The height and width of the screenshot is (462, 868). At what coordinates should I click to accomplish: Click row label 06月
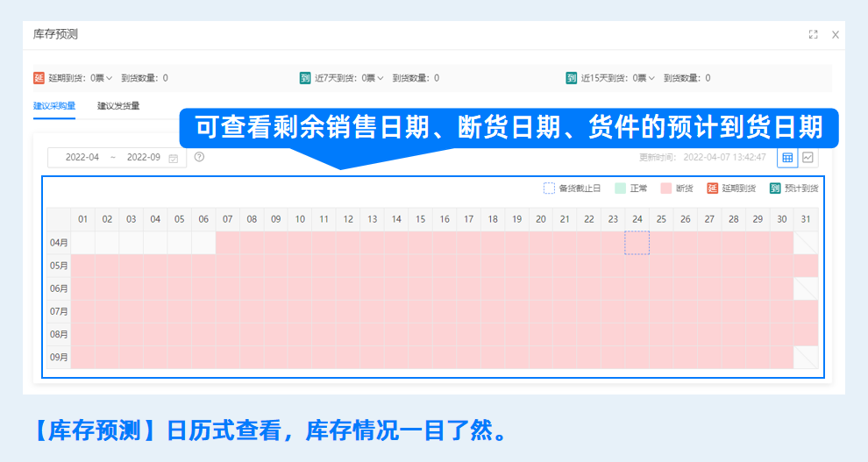59,288
